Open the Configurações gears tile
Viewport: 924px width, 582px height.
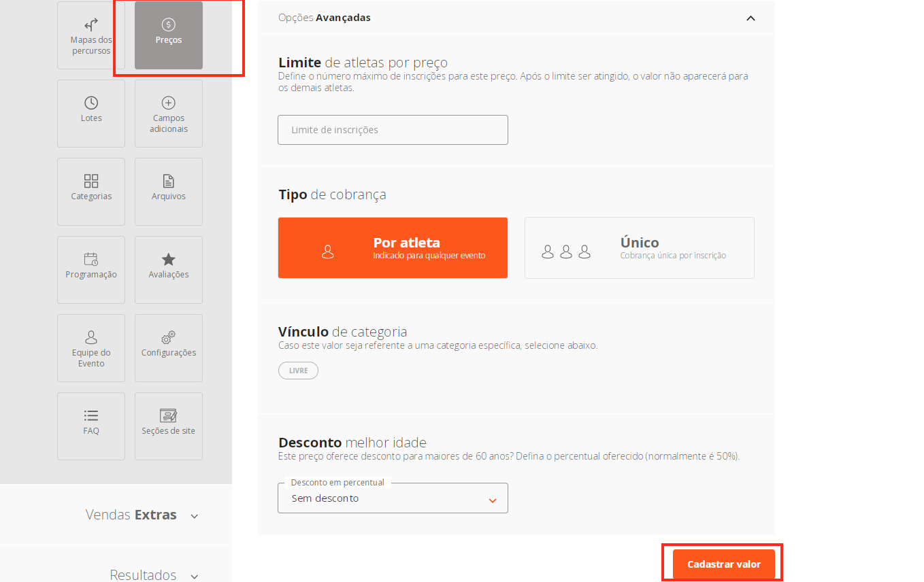point(169,348)
